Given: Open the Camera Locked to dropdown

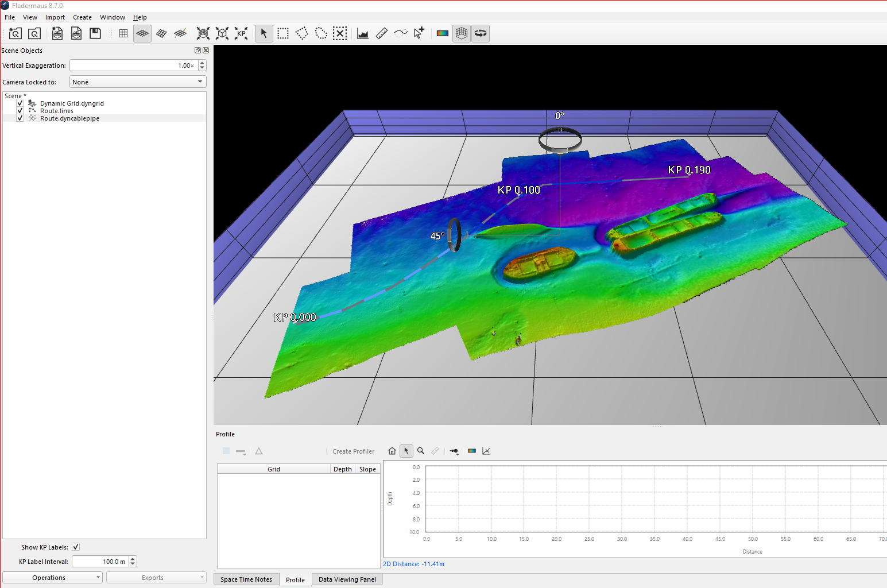Looking at the screenshot, I should 138,82.
